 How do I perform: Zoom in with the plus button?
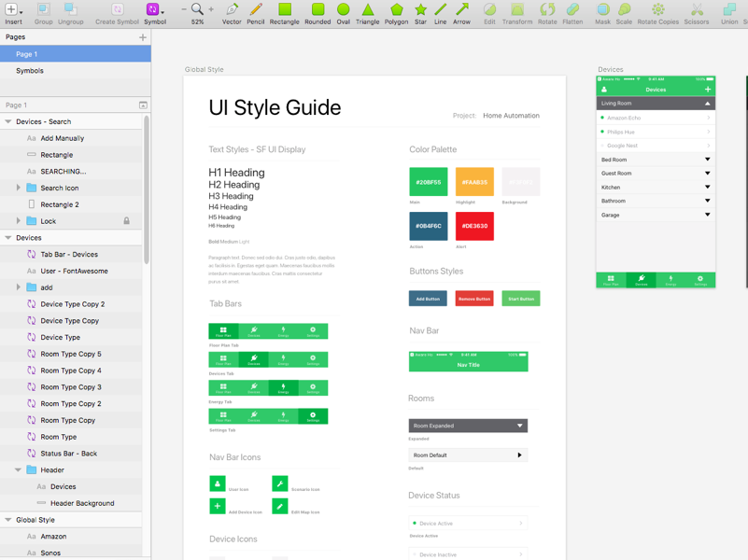point(211,9)
